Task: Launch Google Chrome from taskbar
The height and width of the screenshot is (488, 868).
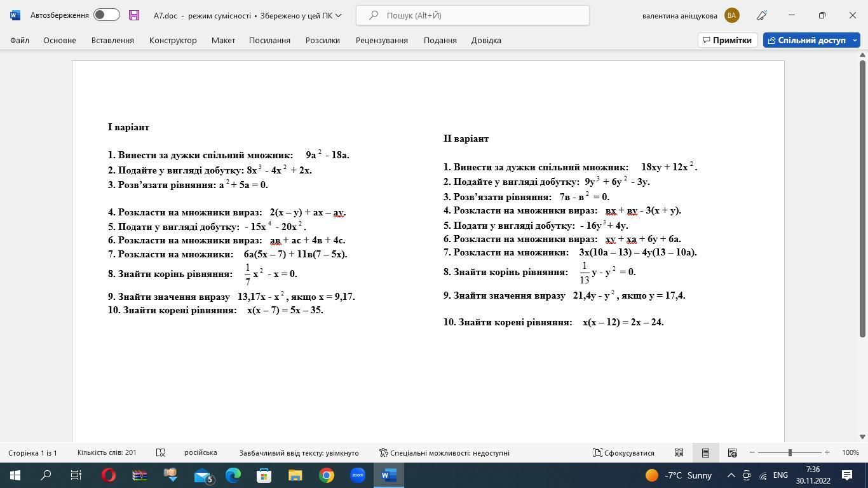Action: tap(327, 475)
